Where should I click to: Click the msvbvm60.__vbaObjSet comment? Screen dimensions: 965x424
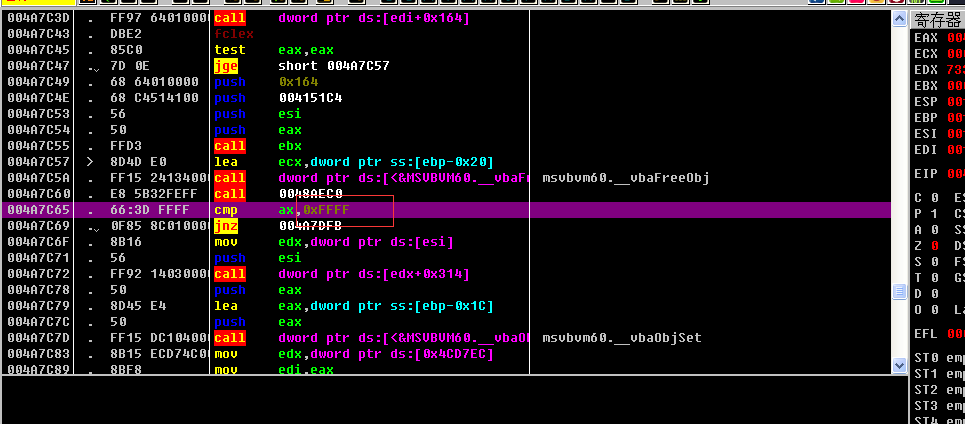(x=621, y=338)
